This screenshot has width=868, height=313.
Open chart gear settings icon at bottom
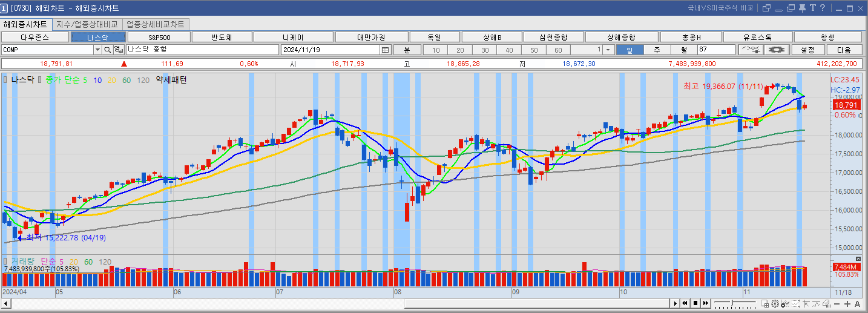(775, 303)
